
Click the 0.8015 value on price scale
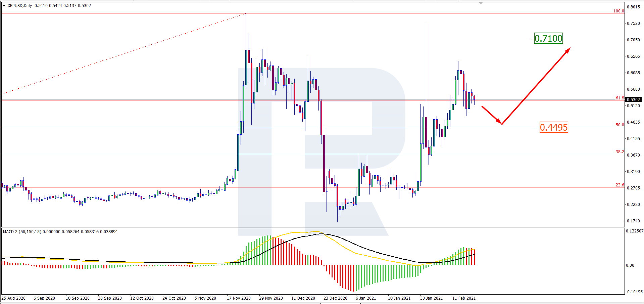coord(633,7)
